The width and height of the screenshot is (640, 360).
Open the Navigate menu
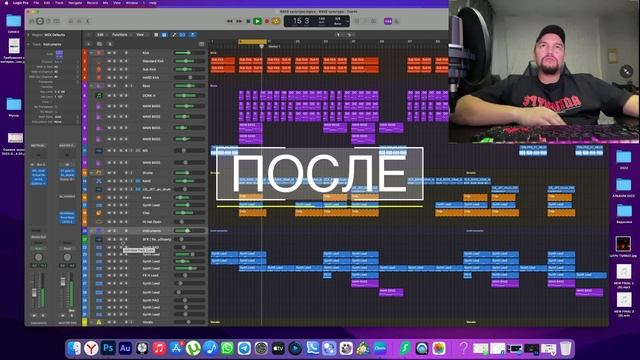(75, 3)
